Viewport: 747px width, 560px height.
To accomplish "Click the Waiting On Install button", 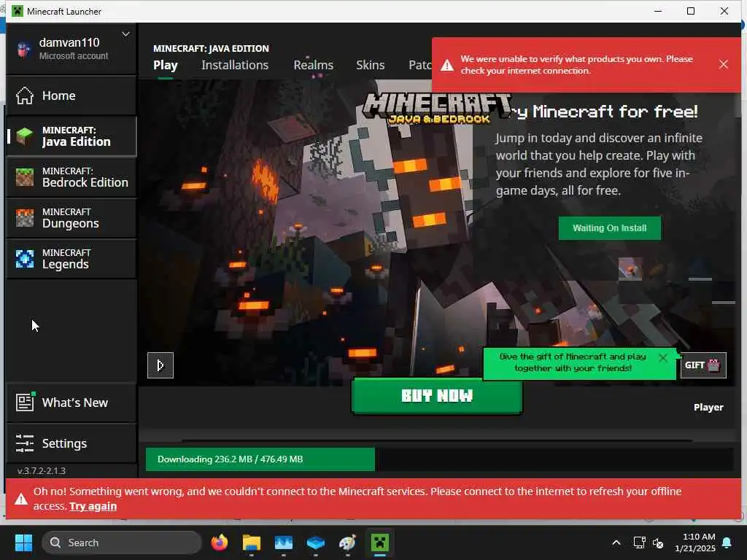I will click(609, 228).
